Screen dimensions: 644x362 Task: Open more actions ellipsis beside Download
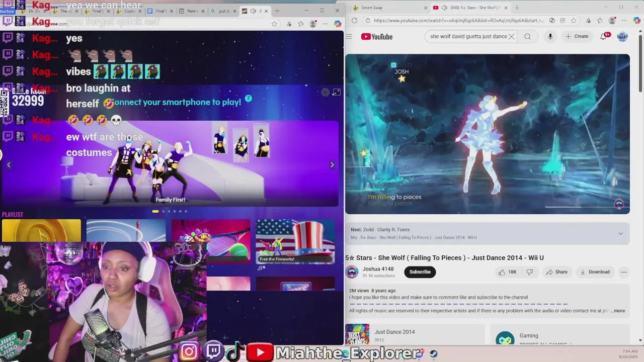click(623, 272)
